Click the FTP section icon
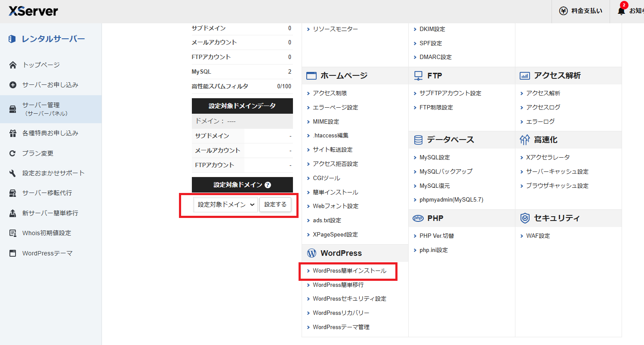Image resolution: width=644 pixels, height=345 pixels. 418,76
